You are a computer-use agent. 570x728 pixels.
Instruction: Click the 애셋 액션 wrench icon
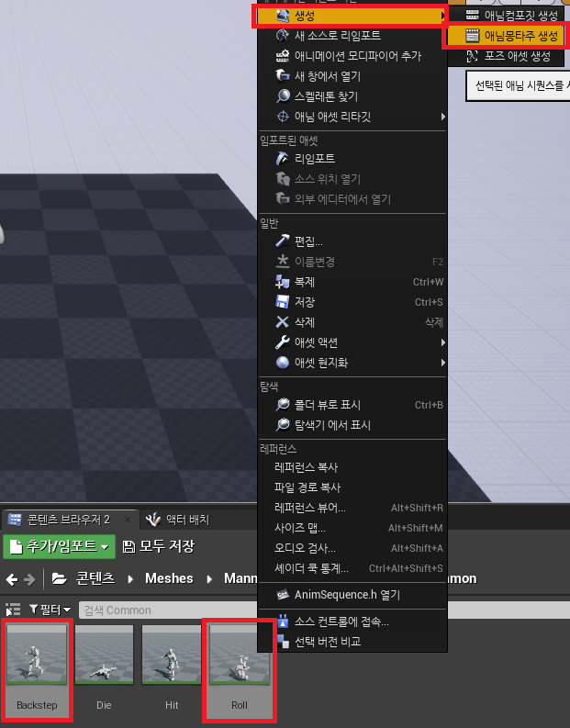click(283, 342)
